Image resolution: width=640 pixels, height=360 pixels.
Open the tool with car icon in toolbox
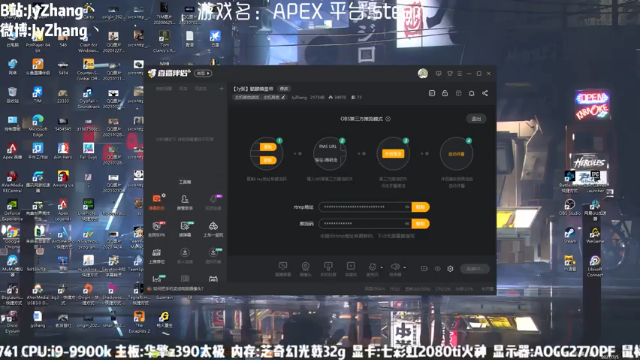(213, 229)
